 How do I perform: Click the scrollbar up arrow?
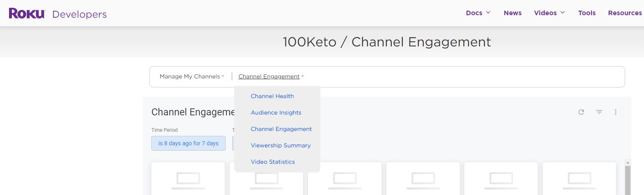[628, 163]
